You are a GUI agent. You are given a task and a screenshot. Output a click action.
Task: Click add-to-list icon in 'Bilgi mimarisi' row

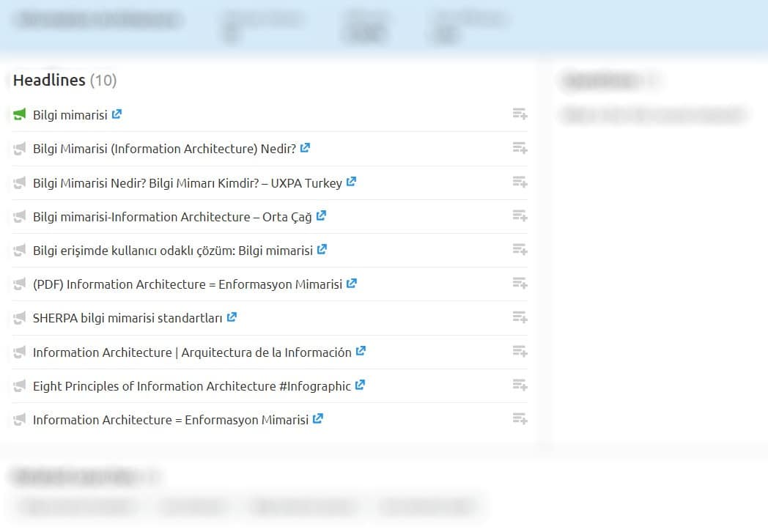tap(520, 114)
